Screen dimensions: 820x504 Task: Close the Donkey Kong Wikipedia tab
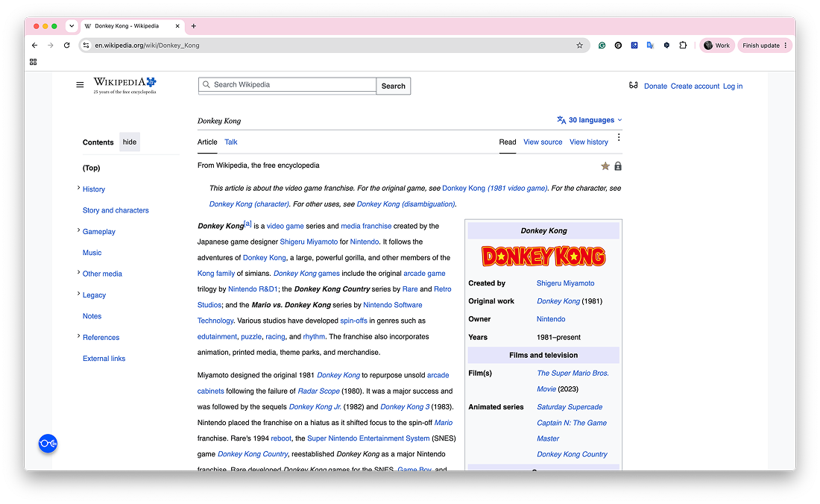pyautogui.click(x=177, y=26)
